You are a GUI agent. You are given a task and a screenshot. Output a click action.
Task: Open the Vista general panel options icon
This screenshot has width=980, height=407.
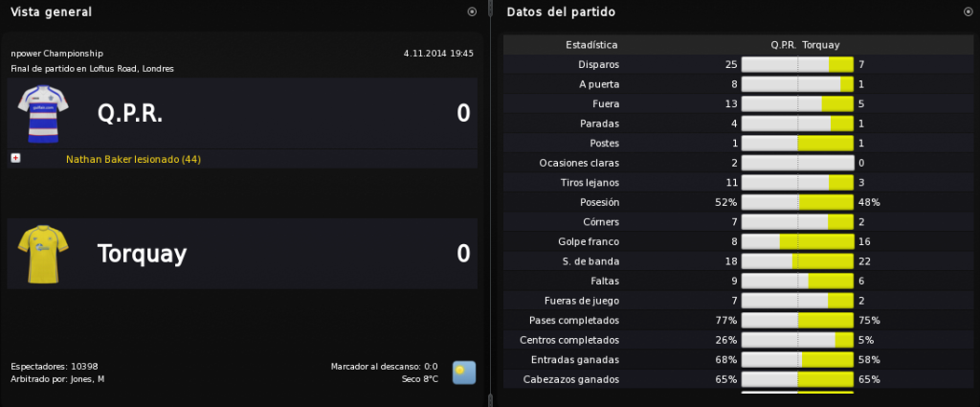pos(472,11)
